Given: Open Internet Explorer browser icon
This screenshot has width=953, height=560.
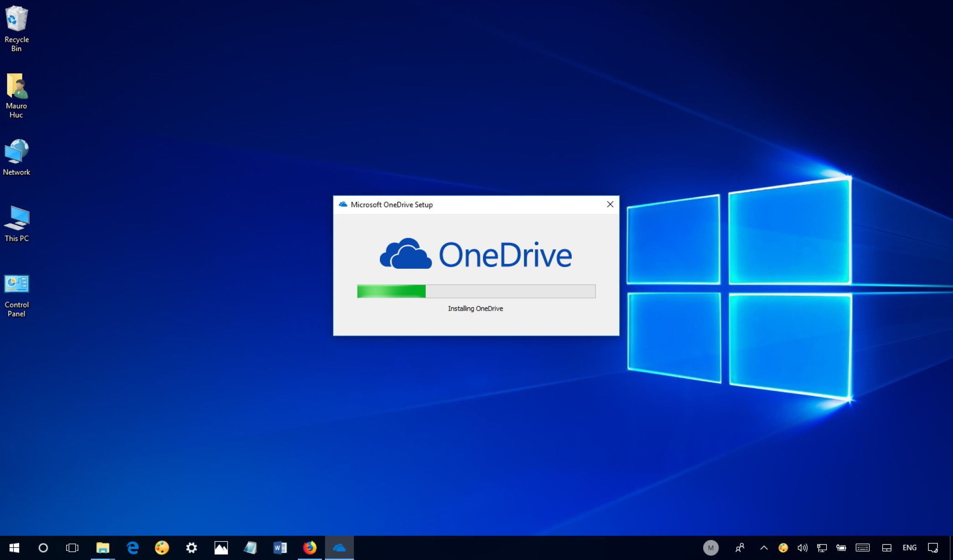Looking at the screenshot, I should (132, 548).
